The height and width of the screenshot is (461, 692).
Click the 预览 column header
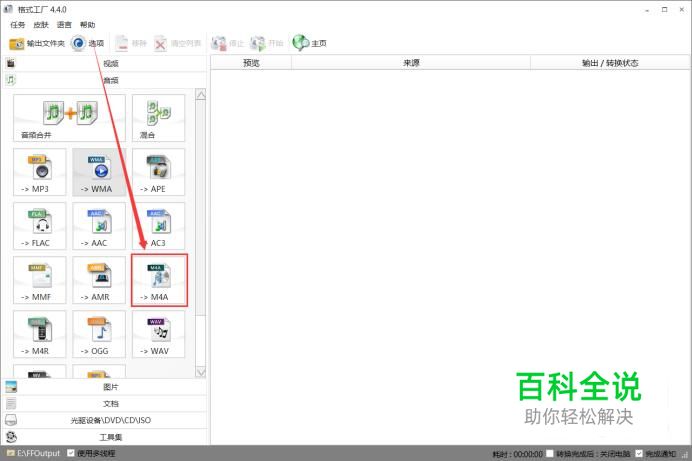(251, 63)
